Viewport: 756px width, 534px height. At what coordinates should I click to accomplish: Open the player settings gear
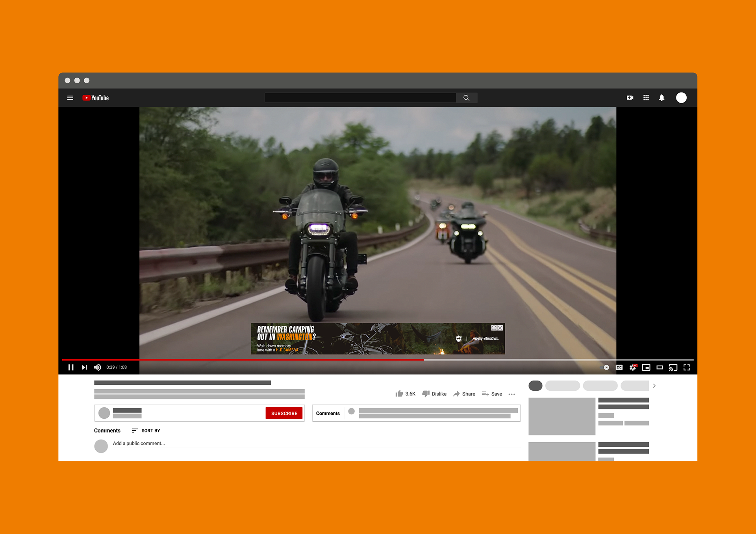tap(633, 367)
